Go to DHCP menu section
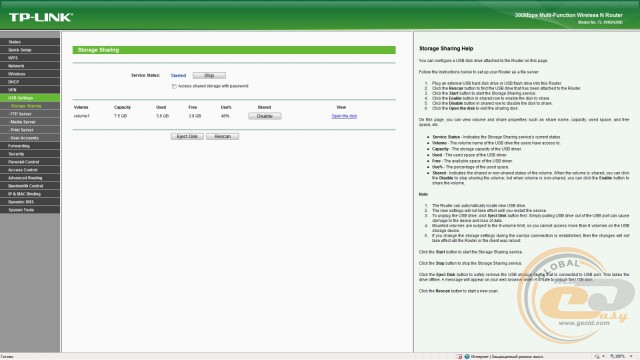The width and height of the screenshot is (640, 360). tap(30, 82)
